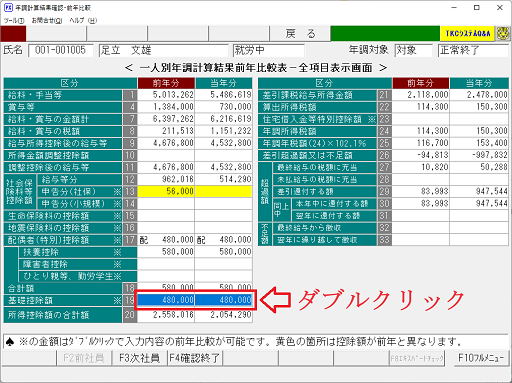Click 給与等分 当年分 value 514,290
The image size is (512, 383).
click(x=224, y=179)
